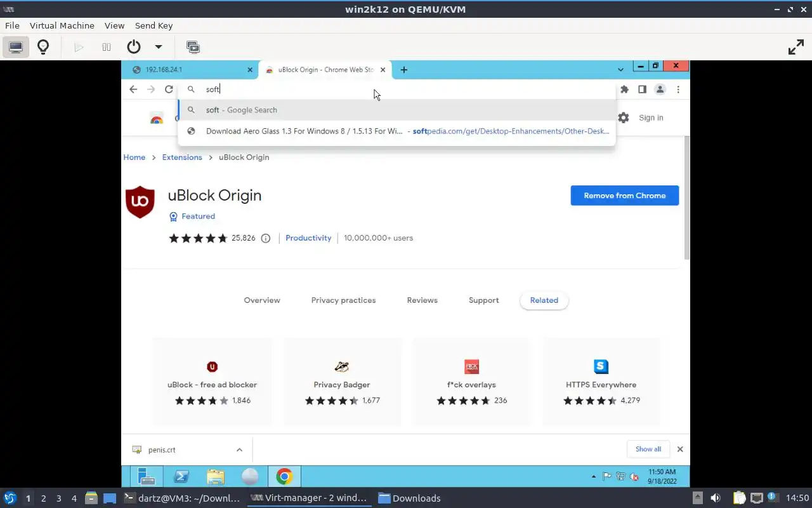Close the uBlock Origin Chrome Web Store tab
Screen dimensions: 812x508
point(383,70)
